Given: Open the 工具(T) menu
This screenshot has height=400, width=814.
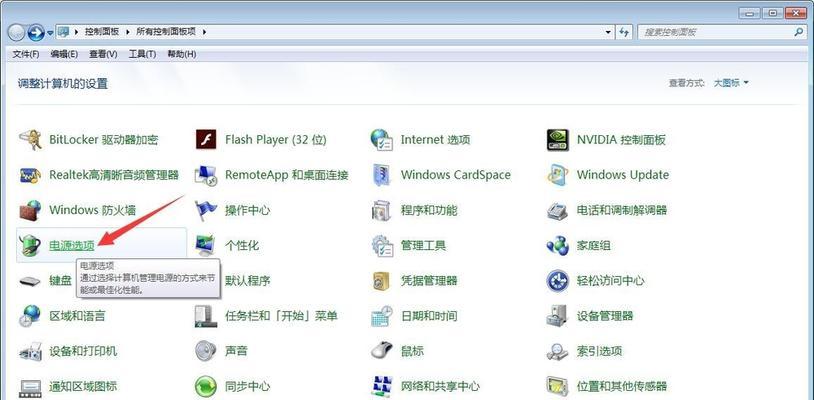Looking at the screenshot, I should tap(142, 54).
